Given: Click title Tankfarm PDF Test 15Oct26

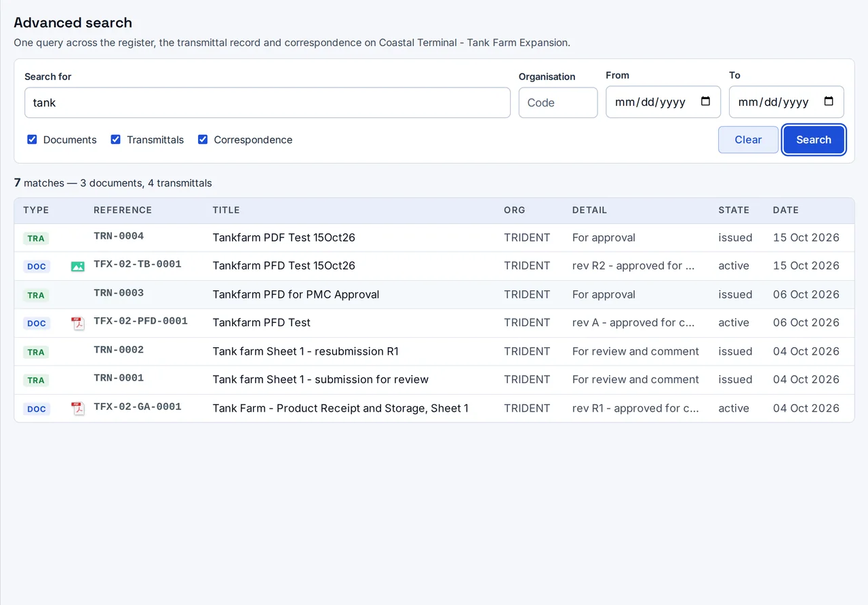Looking at the screenshot, I should click(x=283, y=237).
